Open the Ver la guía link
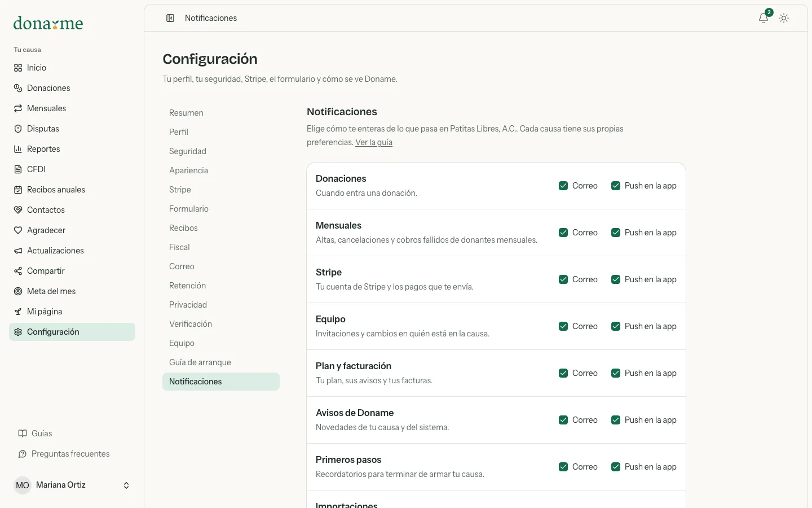 [x=374, y=142]
